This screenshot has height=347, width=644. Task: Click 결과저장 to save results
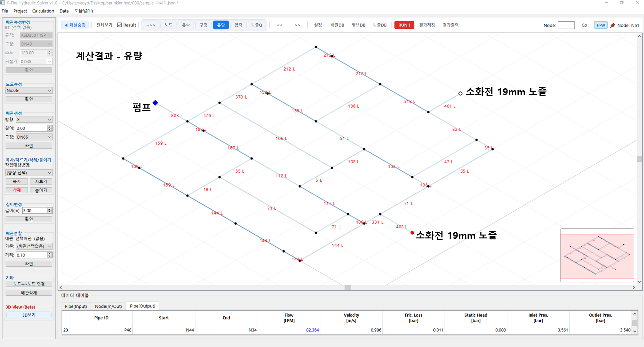point(427,25)
